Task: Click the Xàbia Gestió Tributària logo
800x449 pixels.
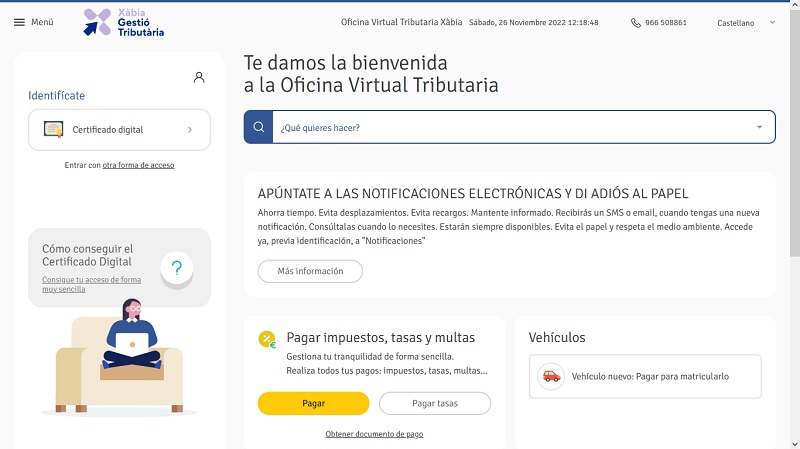Action: tap(124, 22)
